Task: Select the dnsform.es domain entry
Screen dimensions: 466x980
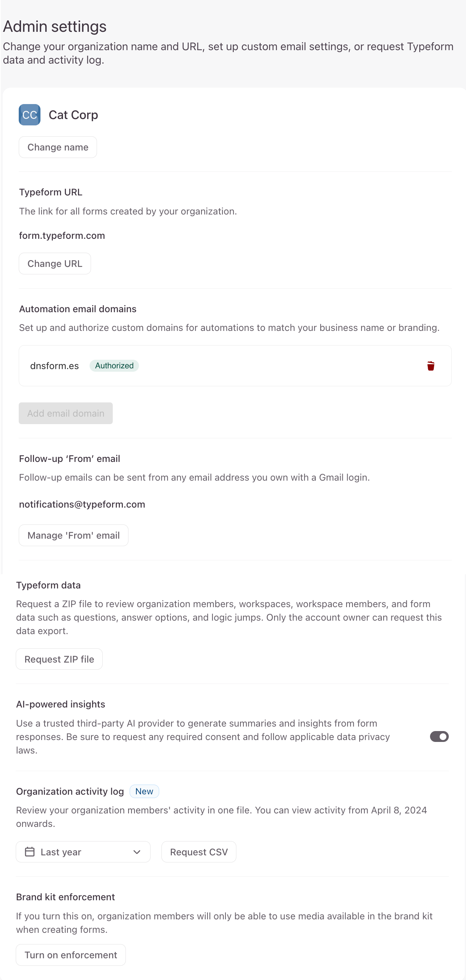Action: coord(54,366)
